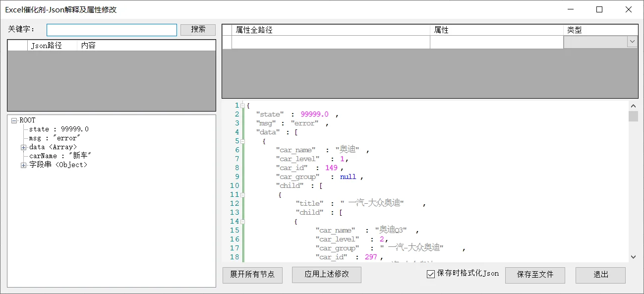Image resolution: width=644 pixels, height=294 pixels.
Task: Click the 属性全路径 column header
Action: (331, 30)
